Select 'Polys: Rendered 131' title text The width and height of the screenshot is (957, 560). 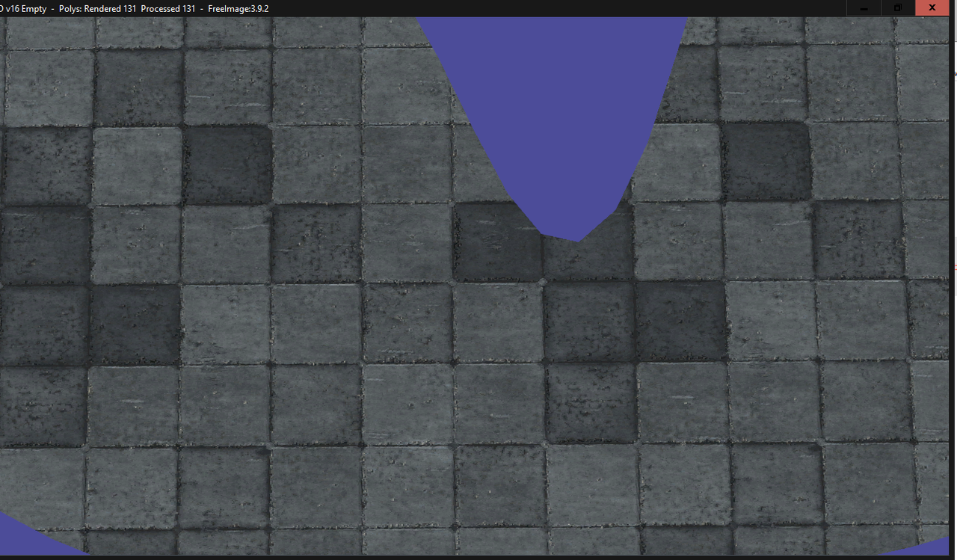tap(98, 8)
